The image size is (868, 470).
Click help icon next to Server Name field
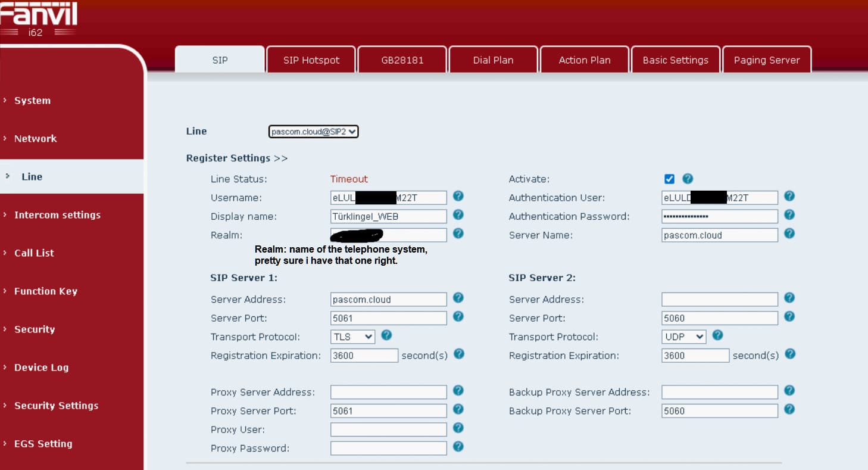click(x=789, y=234)
